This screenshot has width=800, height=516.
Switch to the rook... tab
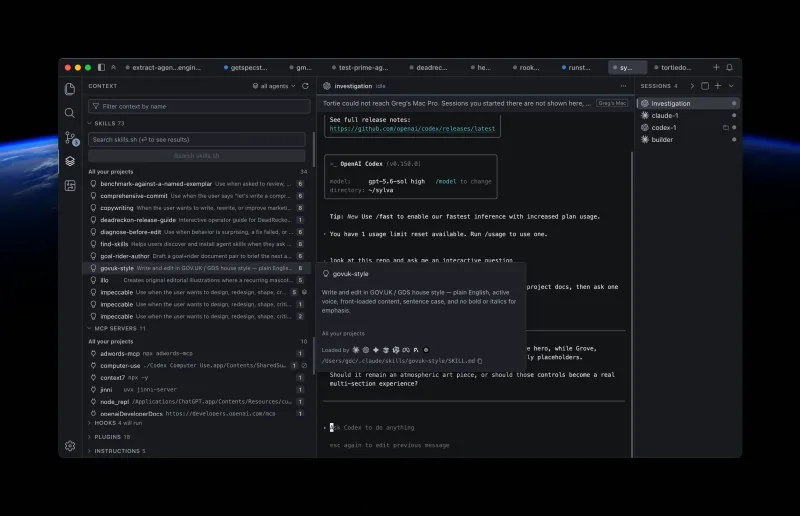(x=526, y=67)
